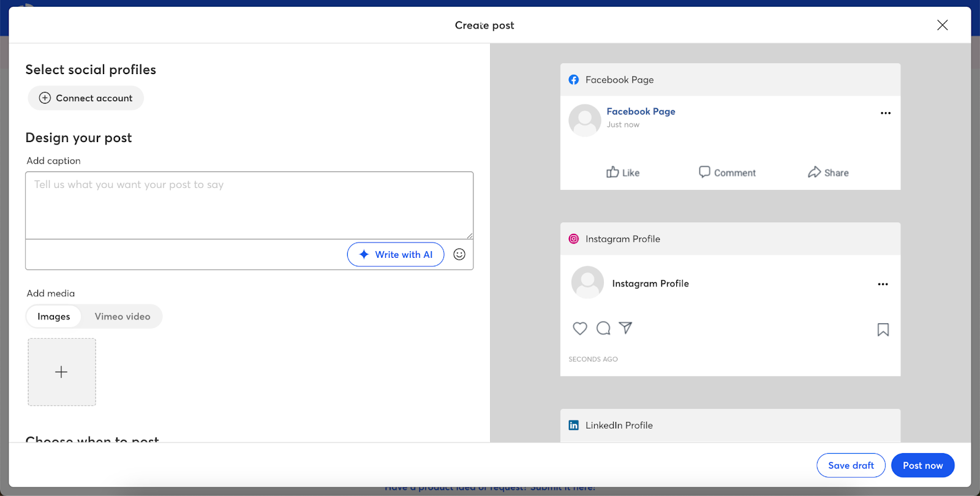This screenshot has height=496, width=980.
Task: Click the Instagram bookmark save icon
Action: [883, 329]
